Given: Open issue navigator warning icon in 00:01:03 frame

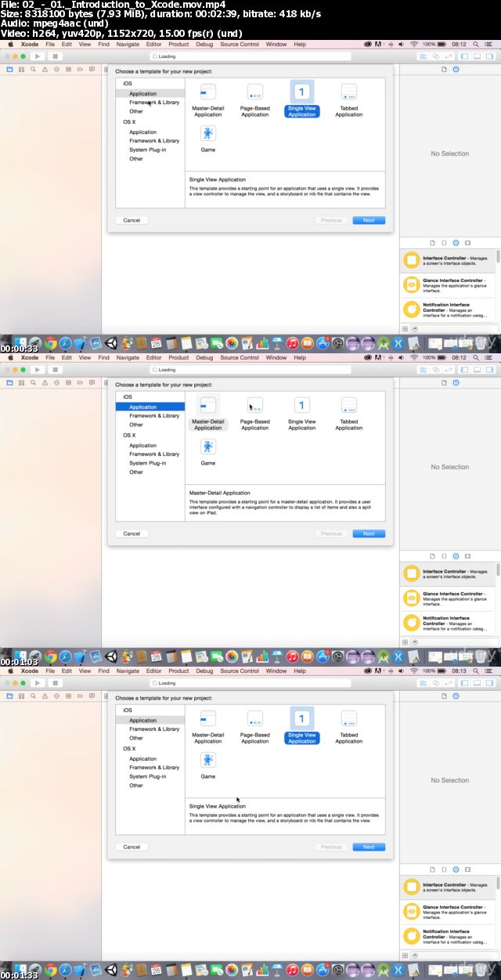Looking at the screenshot, I should click(x=43, y=382).
